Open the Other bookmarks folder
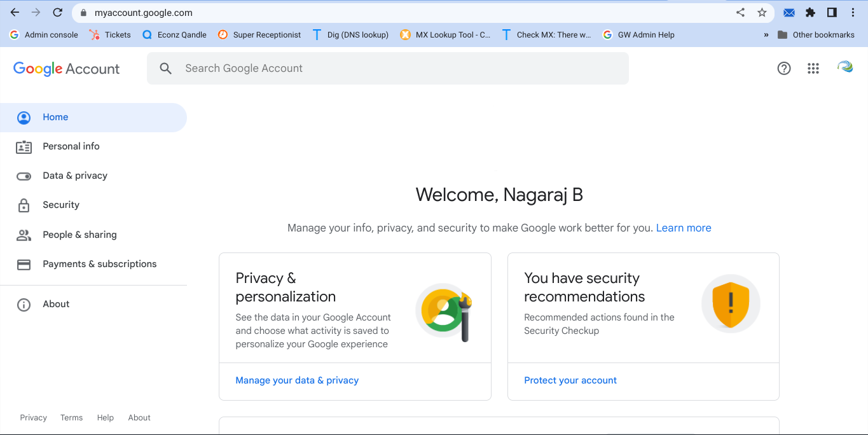The height and width of the screenshot is (435, 868). (x=816, y=35)
